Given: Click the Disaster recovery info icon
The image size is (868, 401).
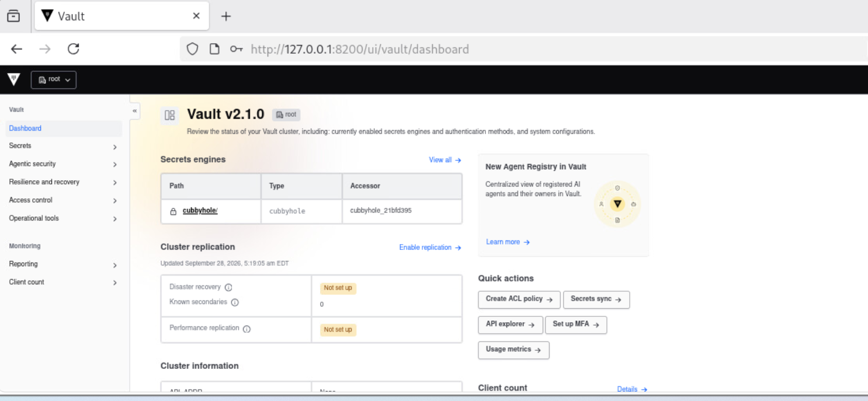Looking at the screenshot, I should coord(228,287).
